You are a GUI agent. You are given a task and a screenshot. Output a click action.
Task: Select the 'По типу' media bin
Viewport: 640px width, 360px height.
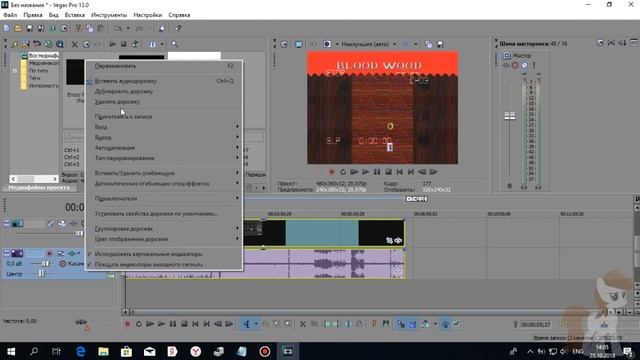(x=38, y=70)
